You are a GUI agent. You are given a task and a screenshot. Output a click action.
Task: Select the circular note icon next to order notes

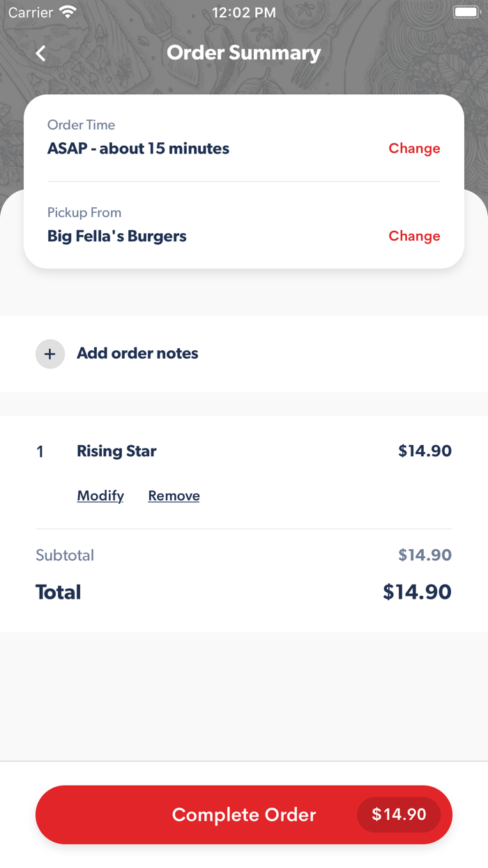[x=49, y=354]
